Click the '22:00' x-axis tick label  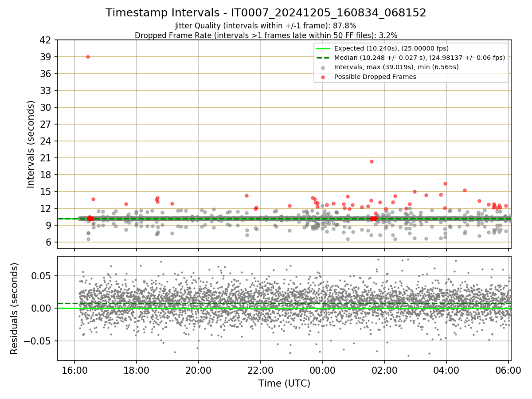pyautogui.click(x=260, y=370)
